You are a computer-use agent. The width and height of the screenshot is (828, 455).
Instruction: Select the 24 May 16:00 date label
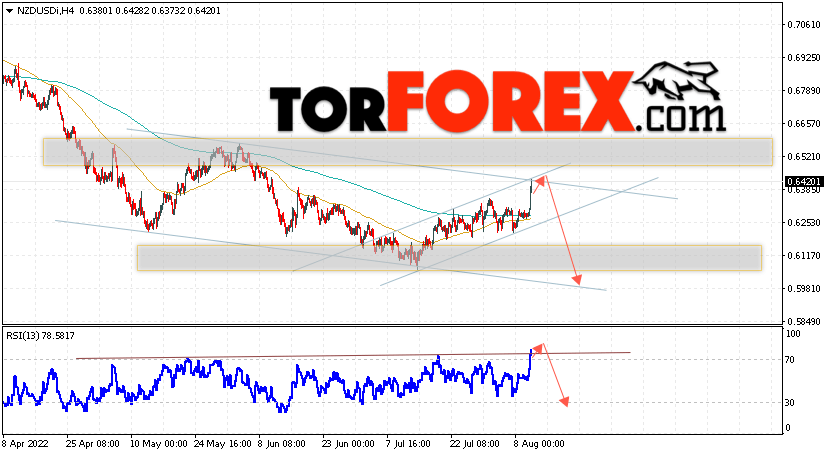click(221, 444)
